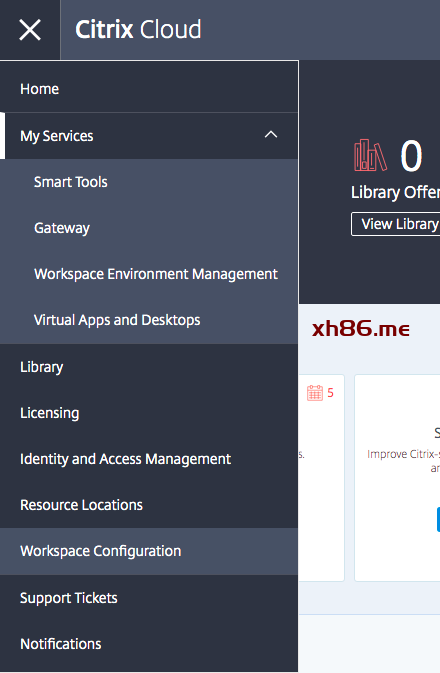This screenshot has height=673, width=440.
Task: Open Identity and Access Management
Action: click(149, 459)
